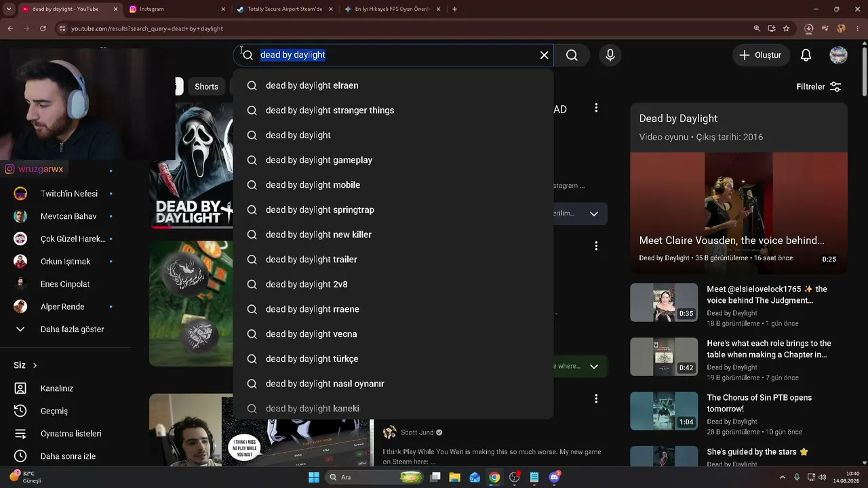Go back with Chrome back arrow
Image resolution: width=868 pixels, height=488 pixels.
(10, 28)
